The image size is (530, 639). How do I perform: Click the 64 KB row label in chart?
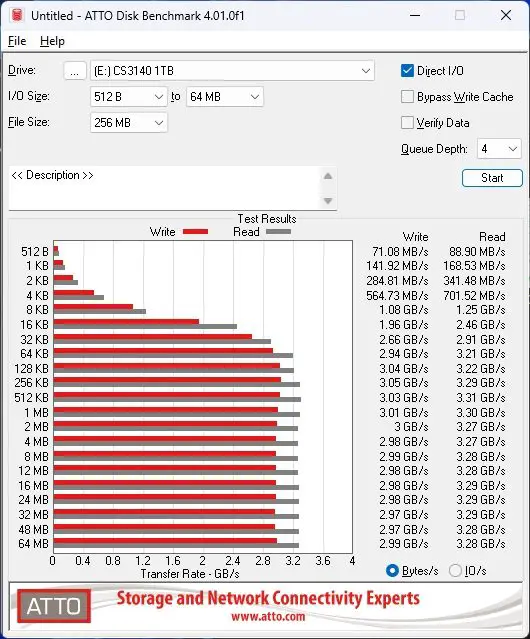point(34,354)
